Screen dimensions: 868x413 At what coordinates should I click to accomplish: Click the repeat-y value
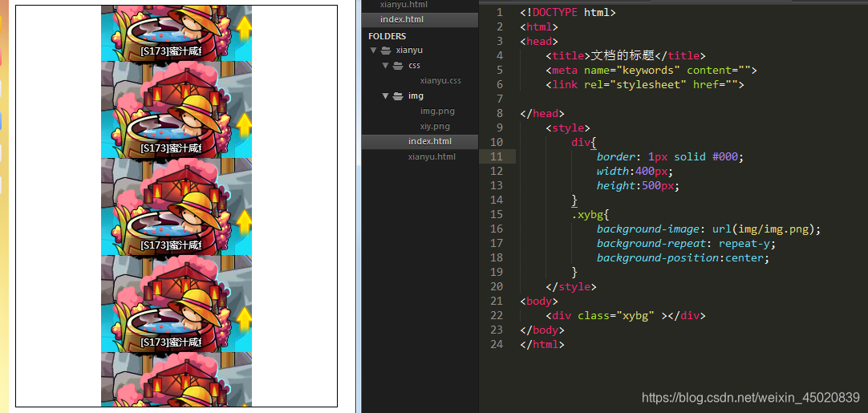[x=744, y=243]
